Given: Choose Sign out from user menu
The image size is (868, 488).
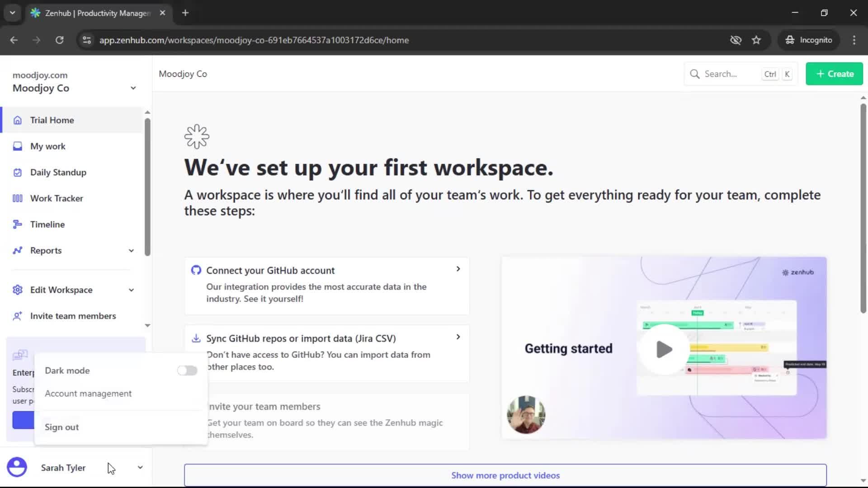Looking at the screenshot, I should pyautogui.click(x=62, y=427).
